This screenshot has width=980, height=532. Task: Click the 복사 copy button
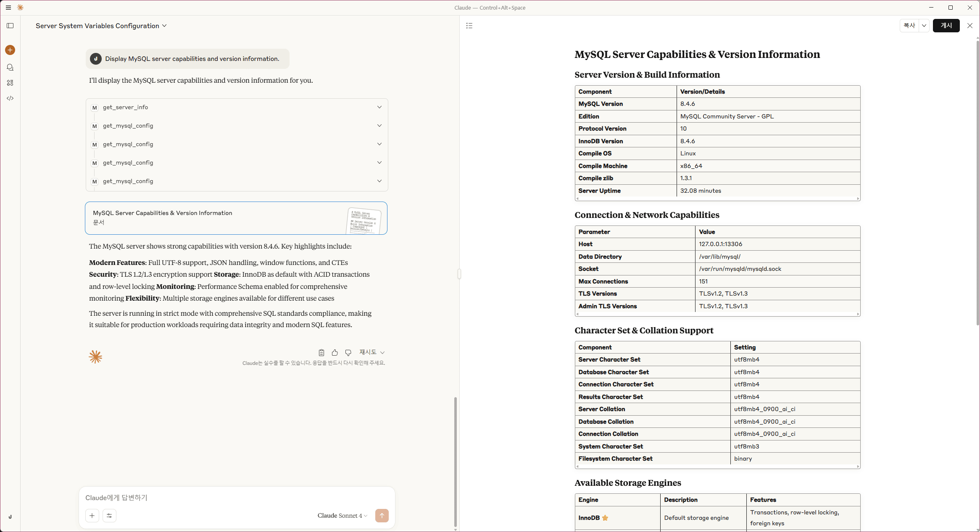[x=909, y=26]
